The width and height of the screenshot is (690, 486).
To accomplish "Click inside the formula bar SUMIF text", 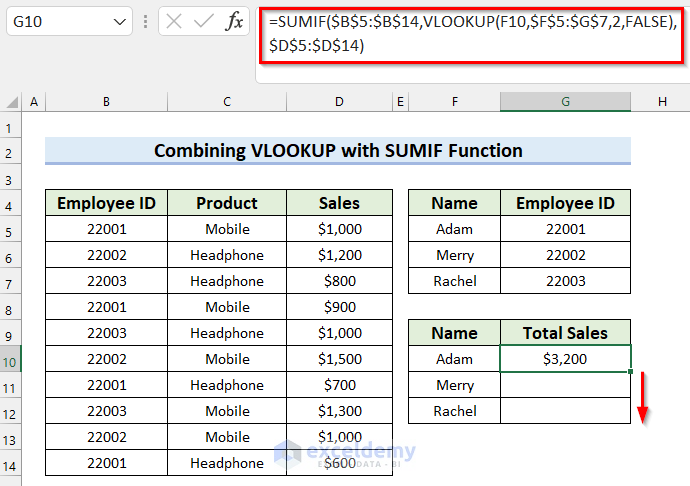I will (x=472, y=33).
